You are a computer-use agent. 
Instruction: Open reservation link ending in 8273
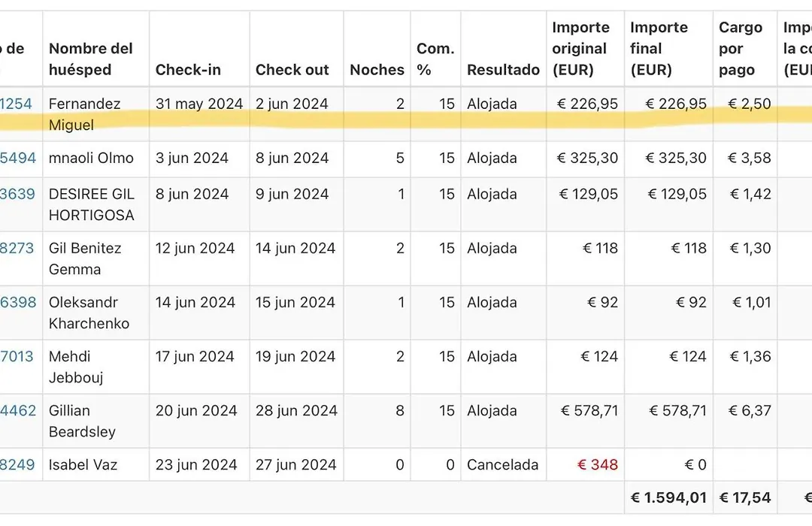point(17,248)
